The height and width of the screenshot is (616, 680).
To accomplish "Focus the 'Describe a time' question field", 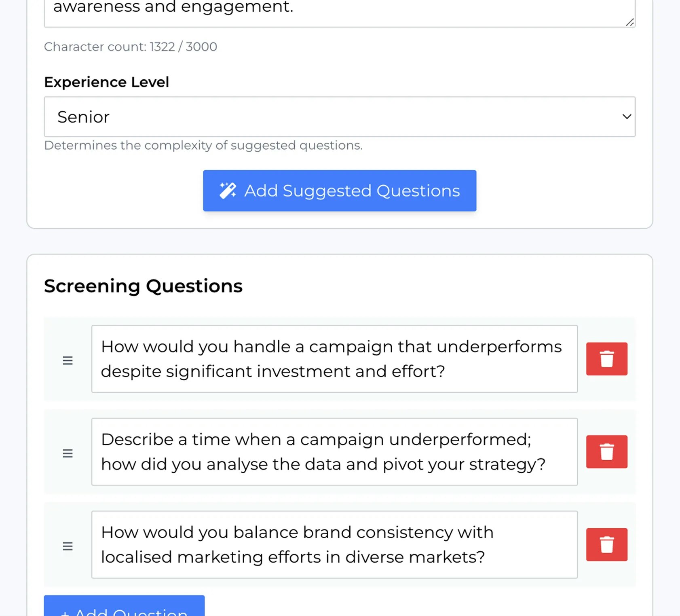I will pos(334,452).
